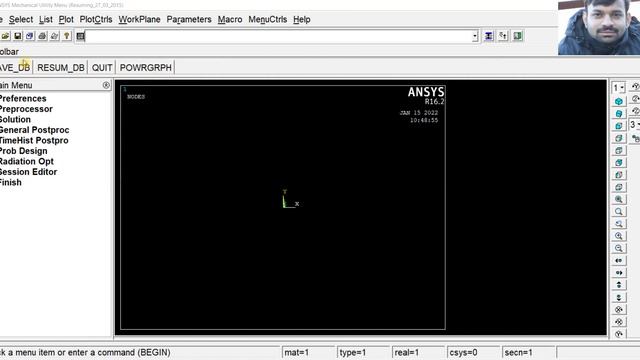The height and width of the screenshot is (360, 640).
Task: Set the Bottom View cube icon
Action: coord(619,187)
